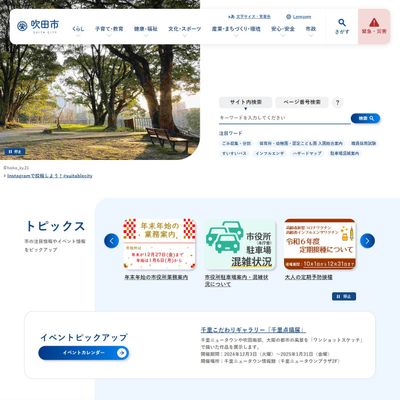The width and height of the screenshot is (400, 400).
Task: Open the 年末年始の市役所業務案内 text link
Action: pos(156,277)
